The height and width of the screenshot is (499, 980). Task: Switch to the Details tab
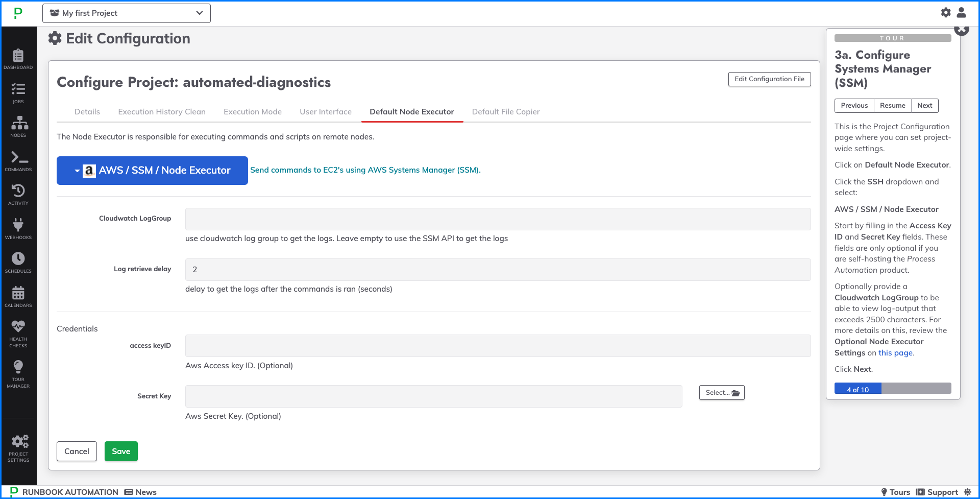pos(87,112)
